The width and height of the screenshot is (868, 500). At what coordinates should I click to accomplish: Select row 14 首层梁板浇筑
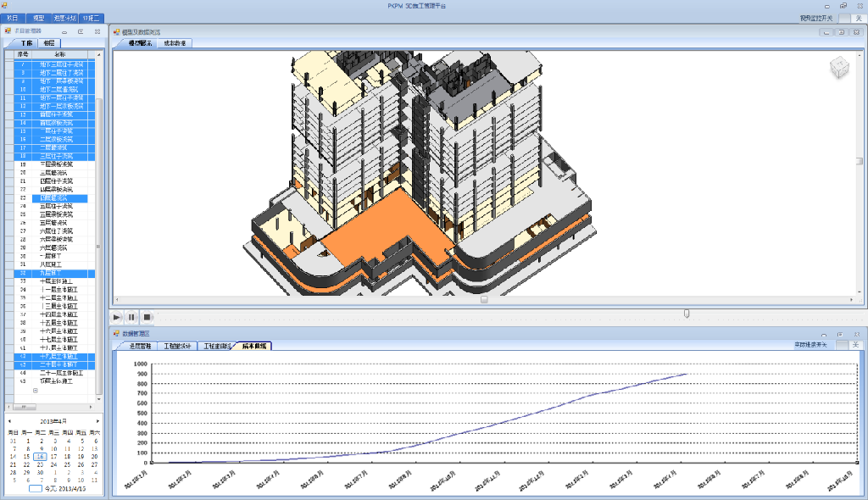54,123
